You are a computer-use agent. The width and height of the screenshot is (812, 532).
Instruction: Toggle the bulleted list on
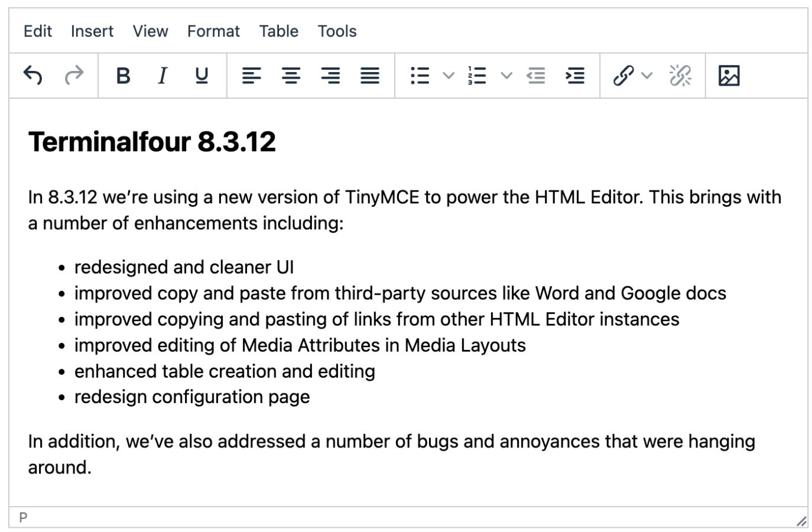420,76
